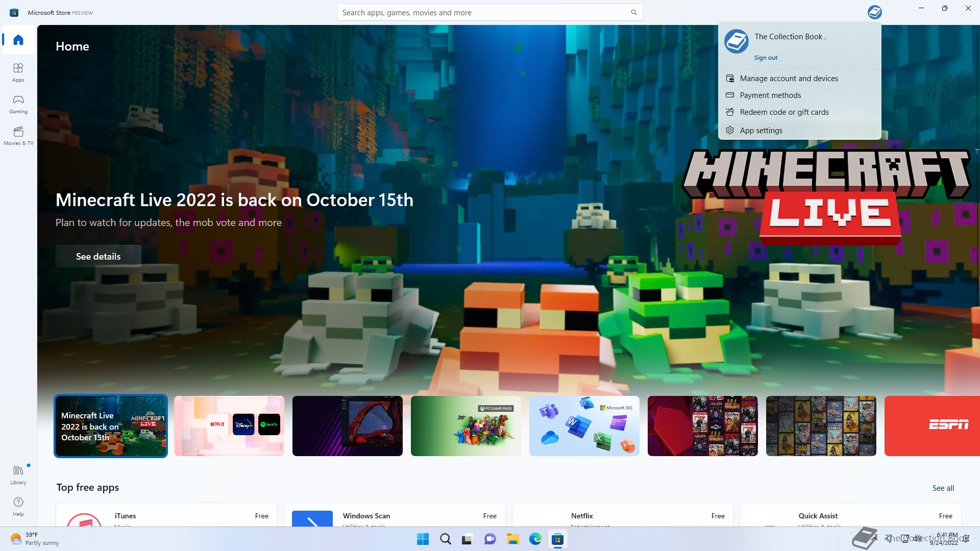This screenshot has width=980, height=551.
Task: Open the Windows Start menu
Action: [x=423, y=539]
